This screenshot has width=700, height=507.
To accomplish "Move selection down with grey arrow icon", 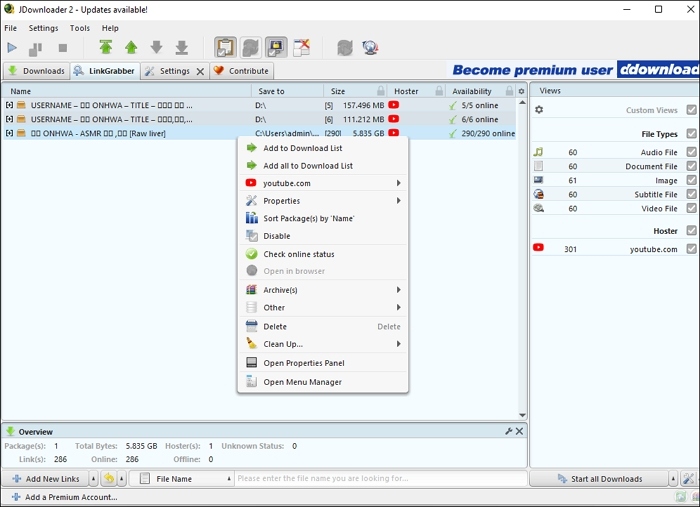I will click(156, 47).
